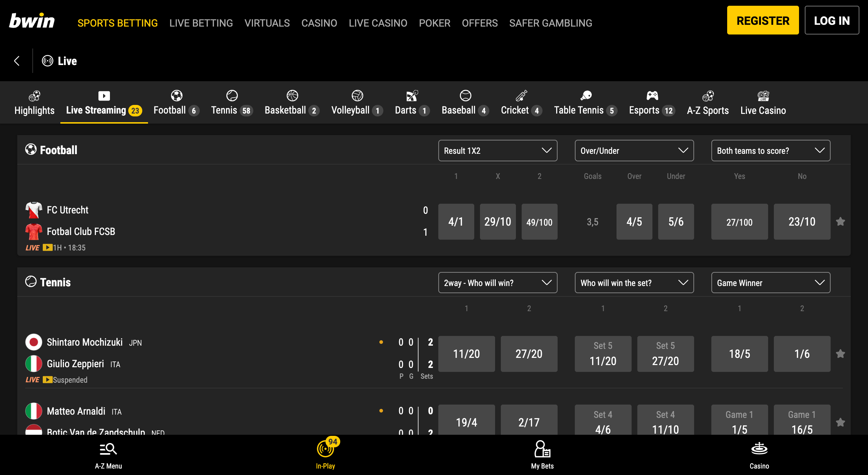
Task: Open the LIVE BETTING menu
Action: click(x=201, y=23)
